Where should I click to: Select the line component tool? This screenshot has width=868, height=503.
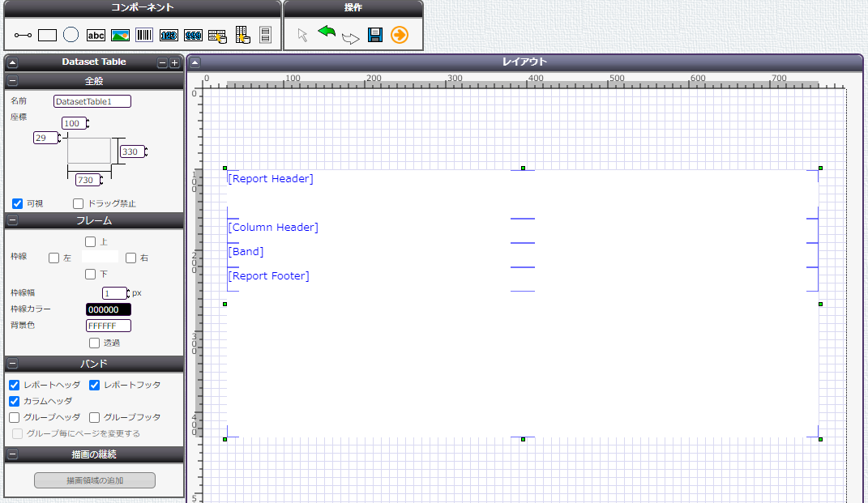point(23,35)
